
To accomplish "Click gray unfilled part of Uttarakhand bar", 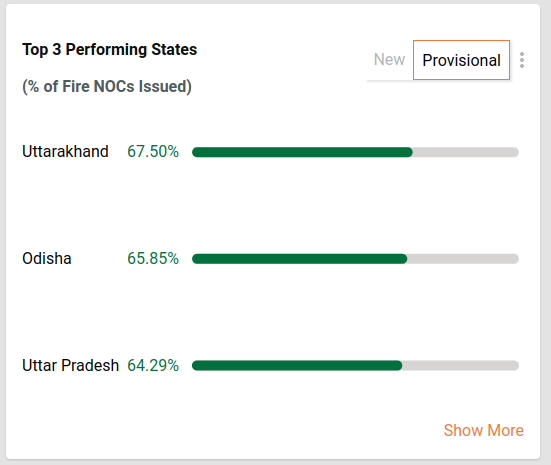I will tap(466, 152).
